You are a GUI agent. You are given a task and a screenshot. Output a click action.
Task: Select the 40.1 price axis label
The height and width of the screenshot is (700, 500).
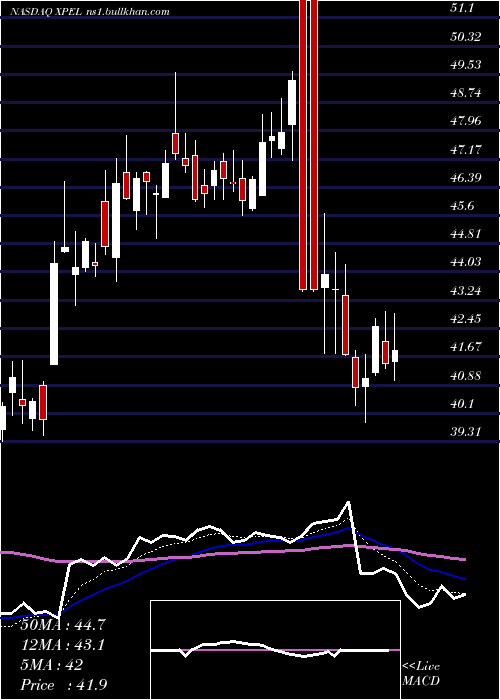[462, 404]
